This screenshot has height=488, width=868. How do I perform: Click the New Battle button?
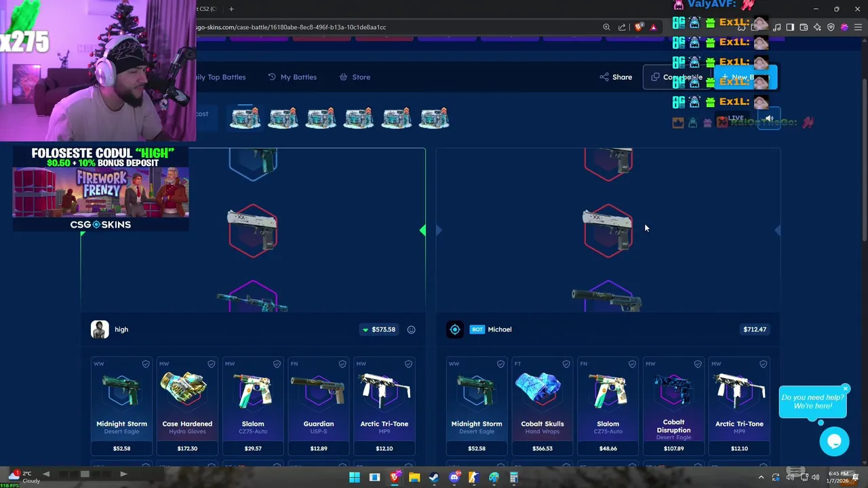point(745,77)
